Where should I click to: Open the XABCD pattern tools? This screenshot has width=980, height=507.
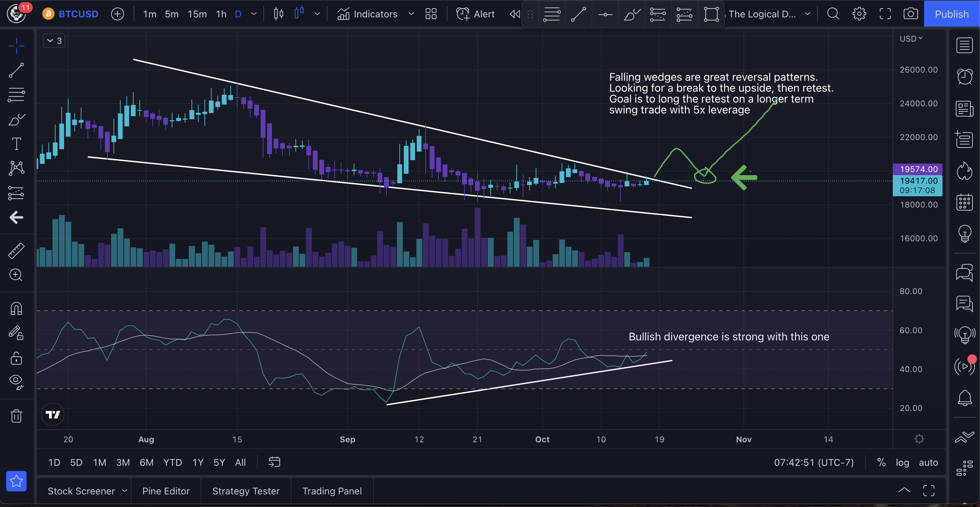click(x=16, y=168)
